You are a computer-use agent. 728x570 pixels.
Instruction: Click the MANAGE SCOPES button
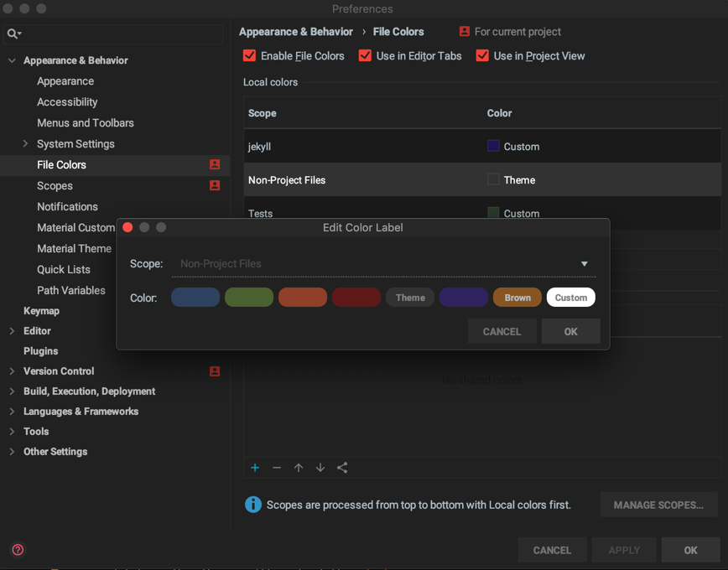[x=658, y=505]
